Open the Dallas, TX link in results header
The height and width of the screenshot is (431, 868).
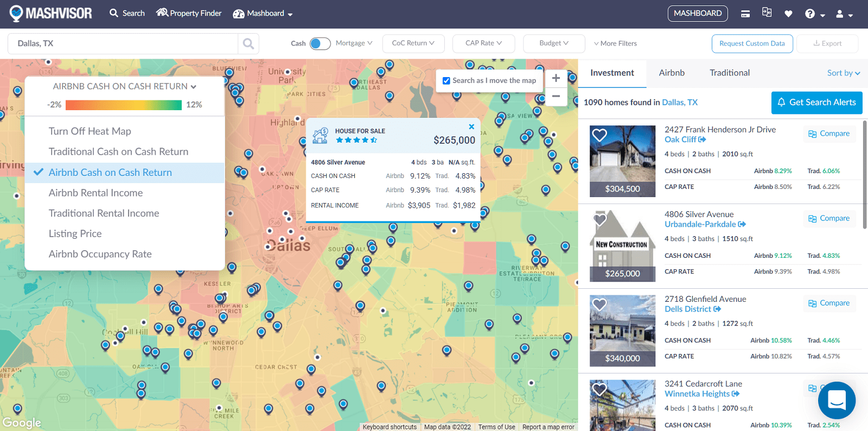pos(680,103)
